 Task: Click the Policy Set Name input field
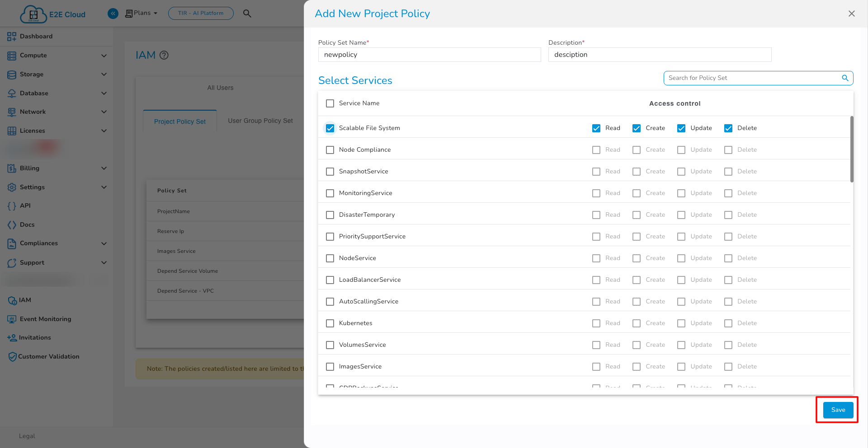click(x=429, y=55)
